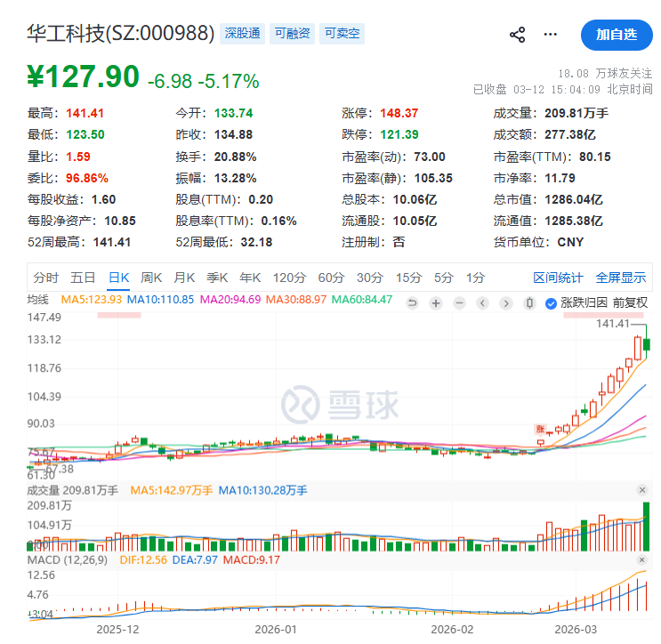
Task: Switch to the 15分 chart tab
Action: click(408, 278)
